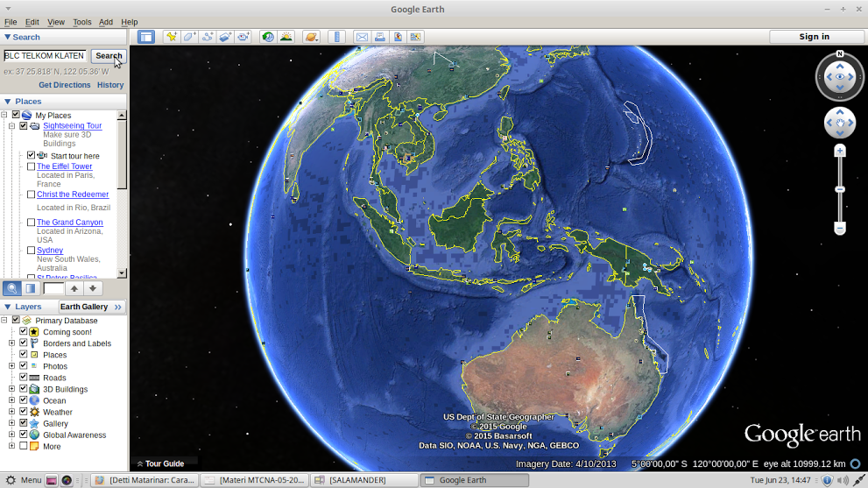
Task: Start the Record a Tour tool
Action: [x=243, y=37]
